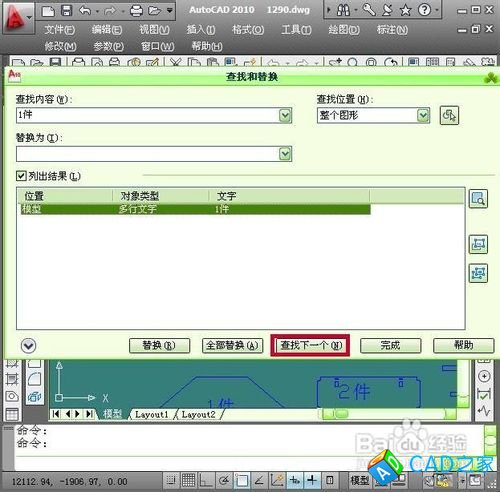This screenshot has height=492, width=500.
Task: Click the select objects icon beside 查找位置
Action: [449, 115]
